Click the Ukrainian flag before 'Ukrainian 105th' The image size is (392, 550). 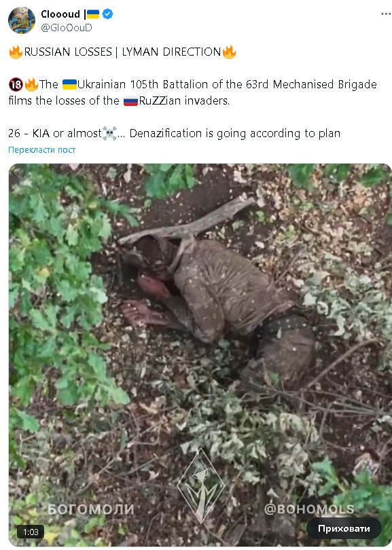click(69, 84)
